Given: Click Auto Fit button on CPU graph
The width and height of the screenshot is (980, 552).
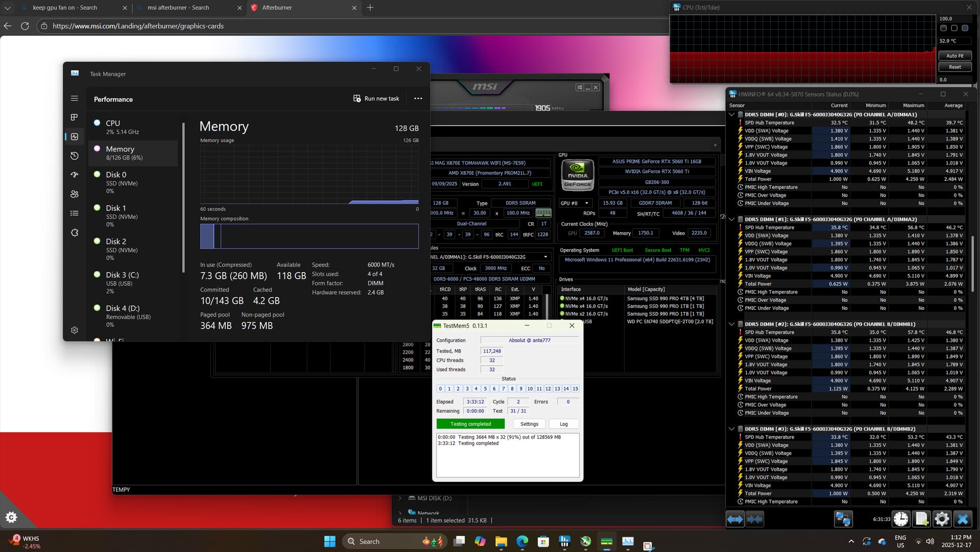Looking at the screenshot, I should pos(954,56).
